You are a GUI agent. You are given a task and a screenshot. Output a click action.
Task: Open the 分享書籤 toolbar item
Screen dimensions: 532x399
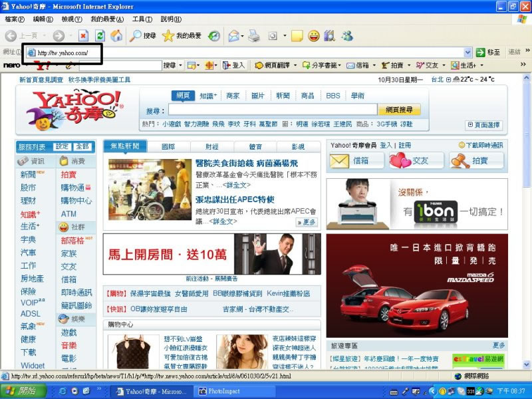tap(319, 65)
